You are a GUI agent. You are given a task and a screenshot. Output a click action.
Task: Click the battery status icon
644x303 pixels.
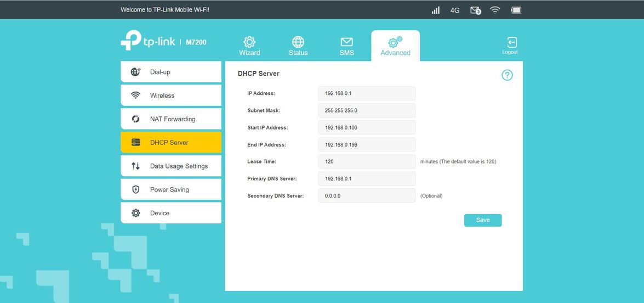click(516, 10)
